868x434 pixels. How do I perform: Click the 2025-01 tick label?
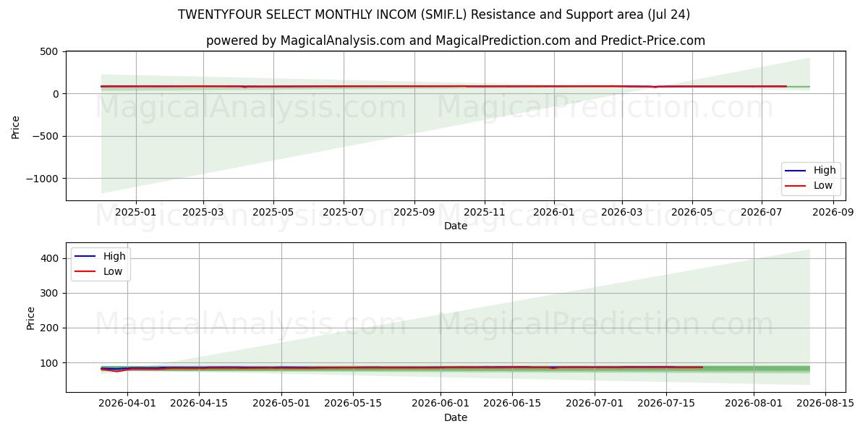coord(136,212)
